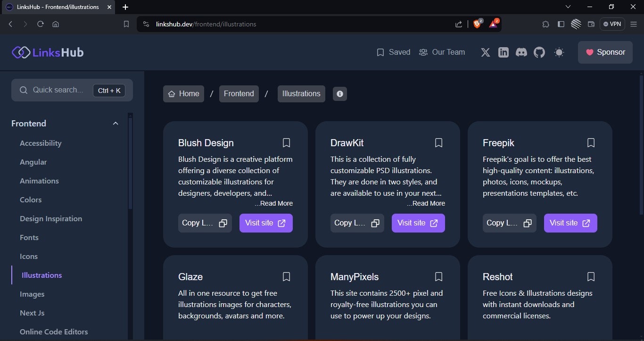Image resolution: width=644 pixels, height=341 pixels.
Task: Click the sidebar scrollbar
Action: pyautogui.click(x=131, y=163)
